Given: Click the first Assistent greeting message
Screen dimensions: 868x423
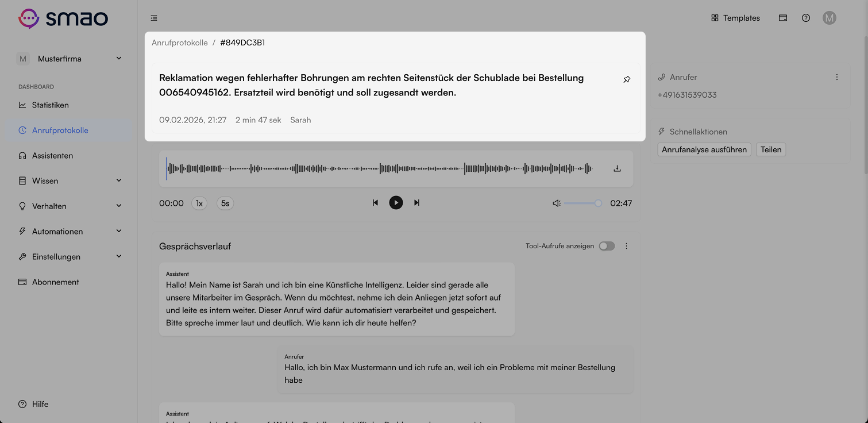Looking at the screenshot, I should point(337,299).
